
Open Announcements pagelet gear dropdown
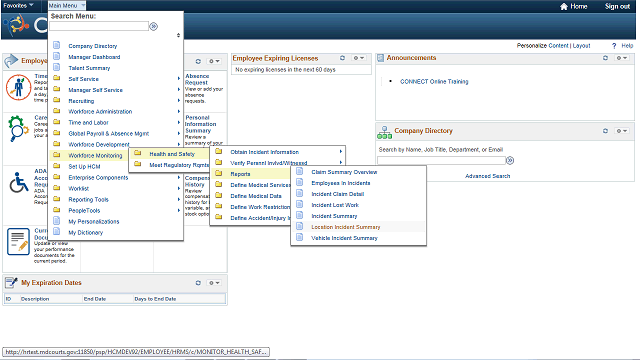tap(622, 58)
